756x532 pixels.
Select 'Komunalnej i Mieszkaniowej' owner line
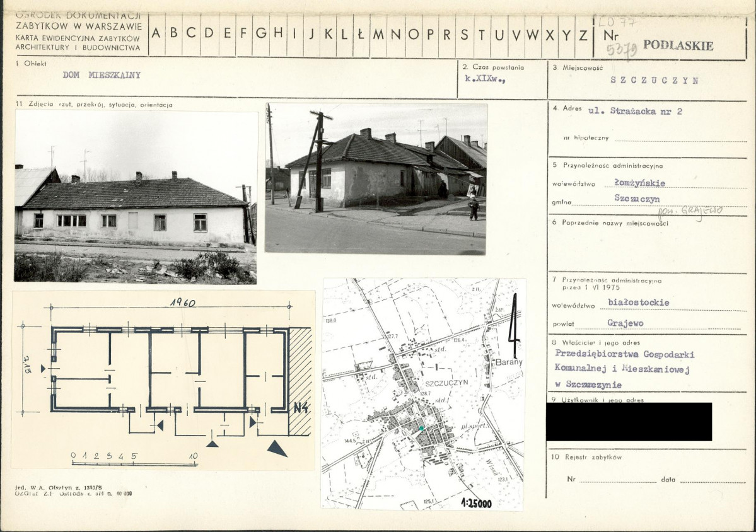(622, 369)
